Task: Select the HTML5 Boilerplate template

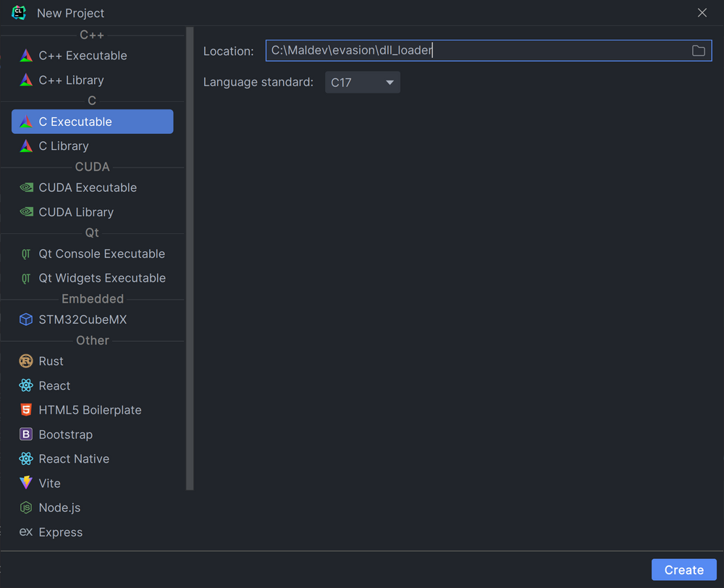Action: tap(90, 410)
